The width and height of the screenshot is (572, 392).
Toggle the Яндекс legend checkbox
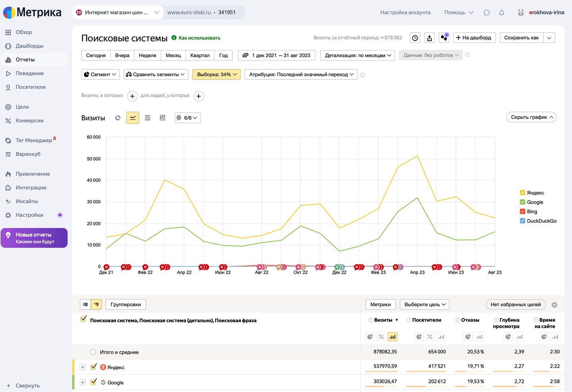coord(523,193)
